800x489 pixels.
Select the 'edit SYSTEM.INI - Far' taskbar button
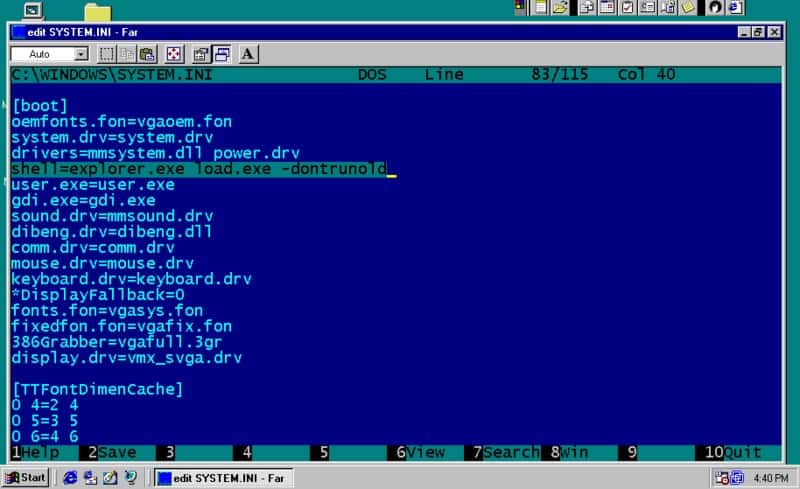pos(223,478)
